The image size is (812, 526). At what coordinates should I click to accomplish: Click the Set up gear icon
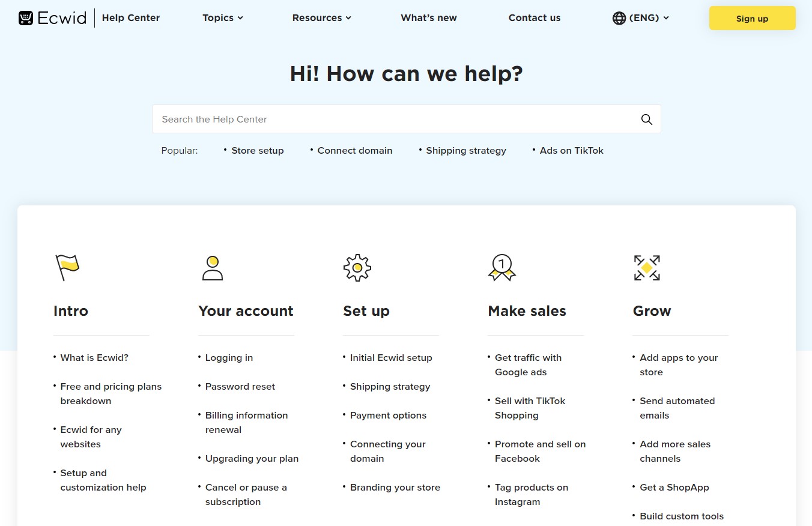[357, 268]
